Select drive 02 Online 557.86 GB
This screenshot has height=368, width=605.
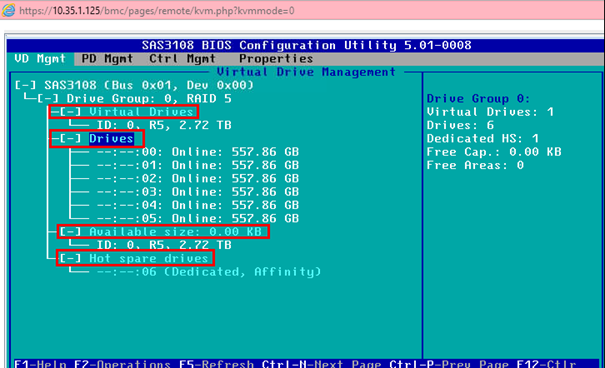198,179
